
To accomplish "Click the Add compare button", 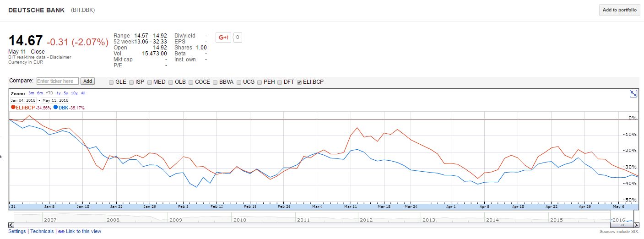I will coord(87,81).
